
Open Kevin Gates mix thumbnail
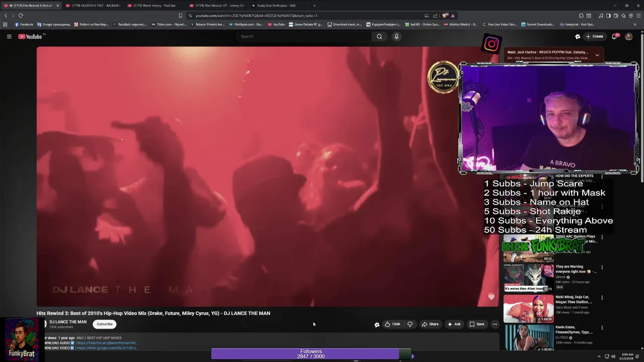[528, 338]
